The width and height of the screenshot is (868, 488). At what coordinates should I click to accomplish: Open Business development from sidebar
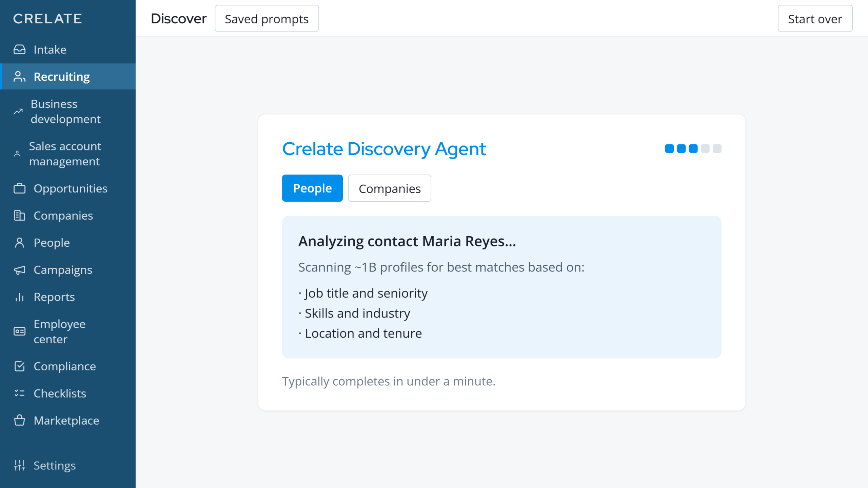coord(68,111)
